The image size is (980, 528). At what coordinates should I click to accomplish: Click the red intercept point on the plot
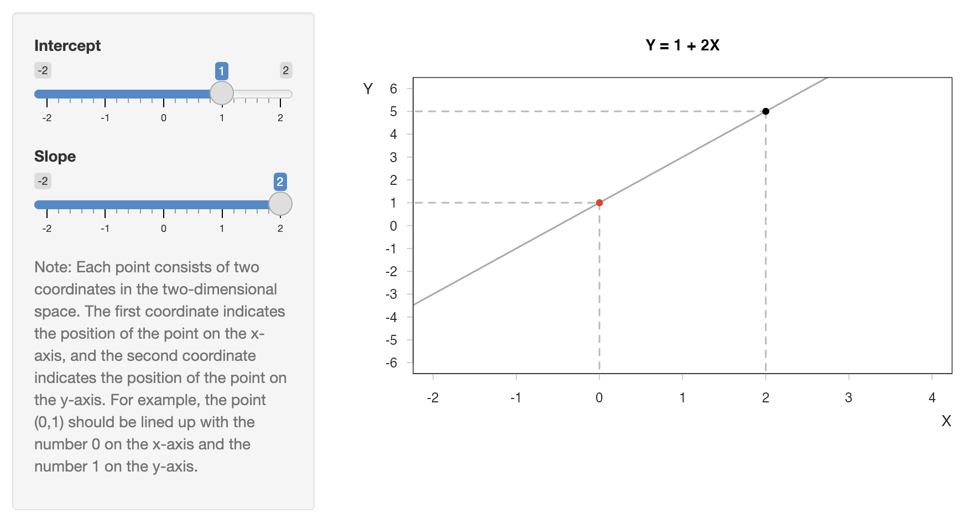coord(599,203)
